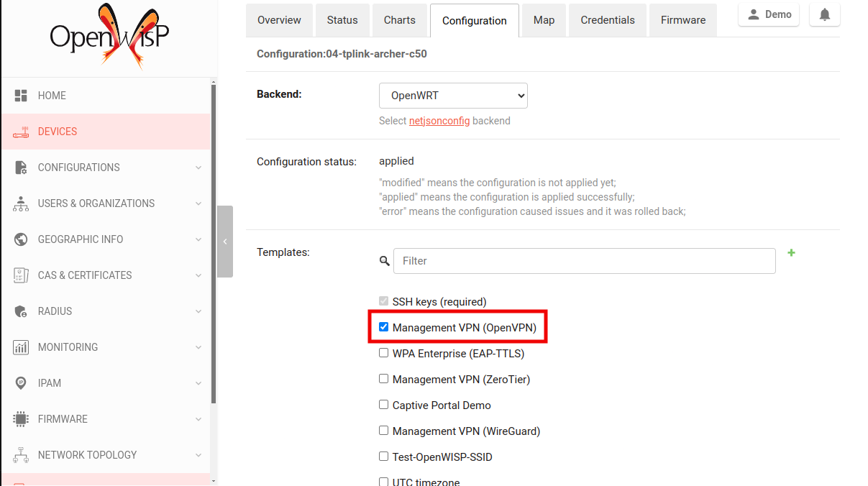Follow the netjsonconfig link
The width and height of the screenshot is (868, 486).
[x=439, y=120]
